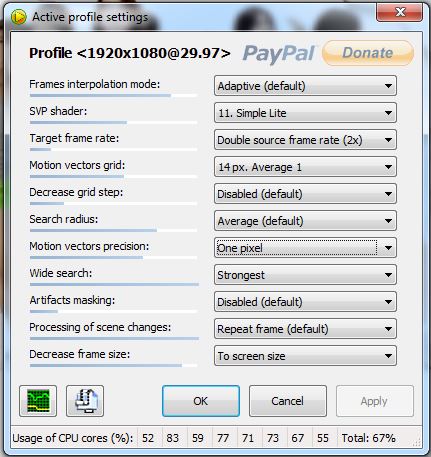Expand Decrease grid step dropdown
Screen dimensions: 431x457
coord(305,194)
